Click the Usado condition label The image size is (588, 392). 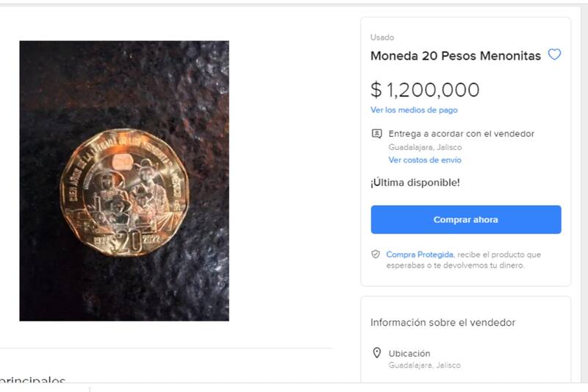[382, 38]
